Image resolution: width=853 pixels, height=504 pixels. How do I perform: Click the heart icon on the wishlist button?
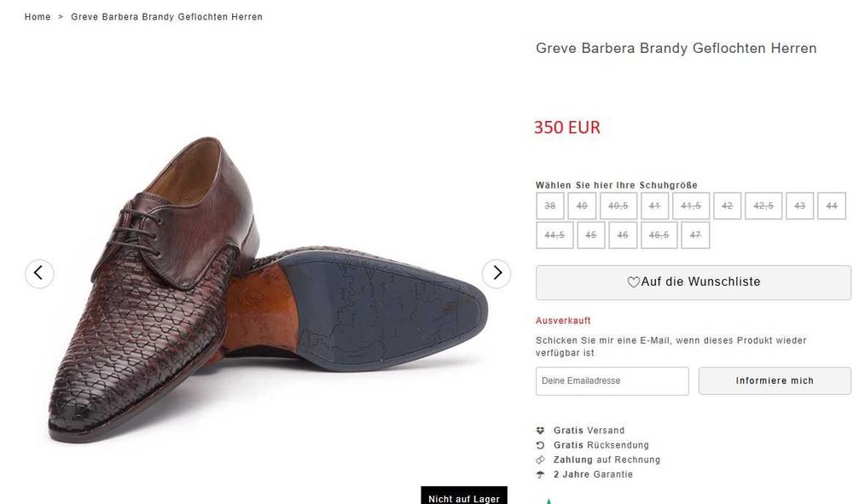pyautogui.click(x=633, y=282)
